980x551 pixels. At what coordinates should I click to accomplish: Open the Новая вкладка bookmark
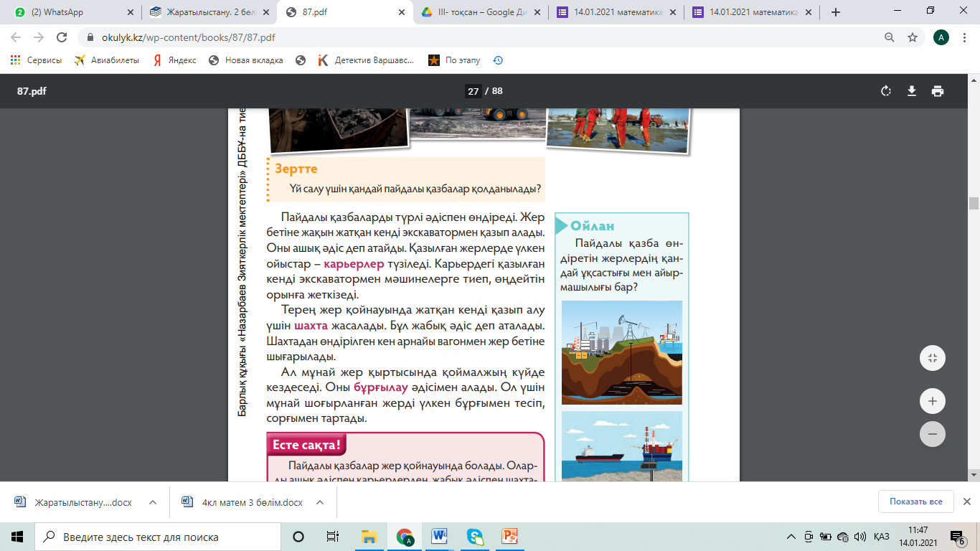coord(245,60)
